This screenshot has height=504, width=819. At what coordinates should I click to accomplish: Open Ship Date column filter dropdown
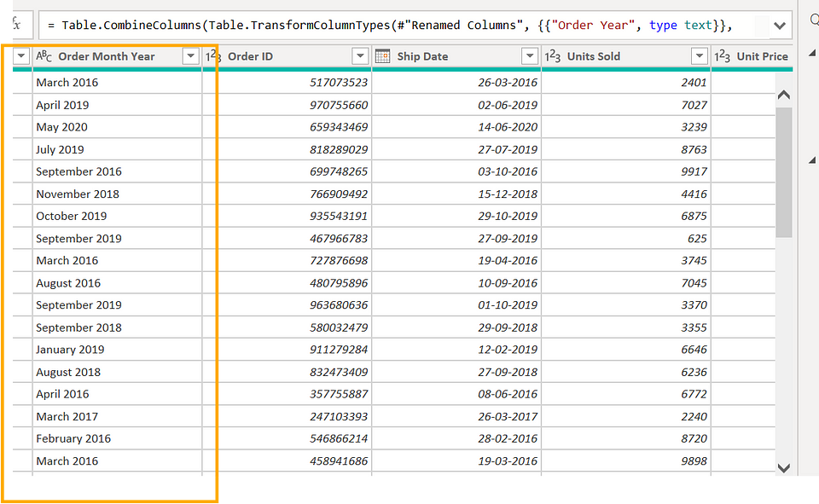click(530, 56)
